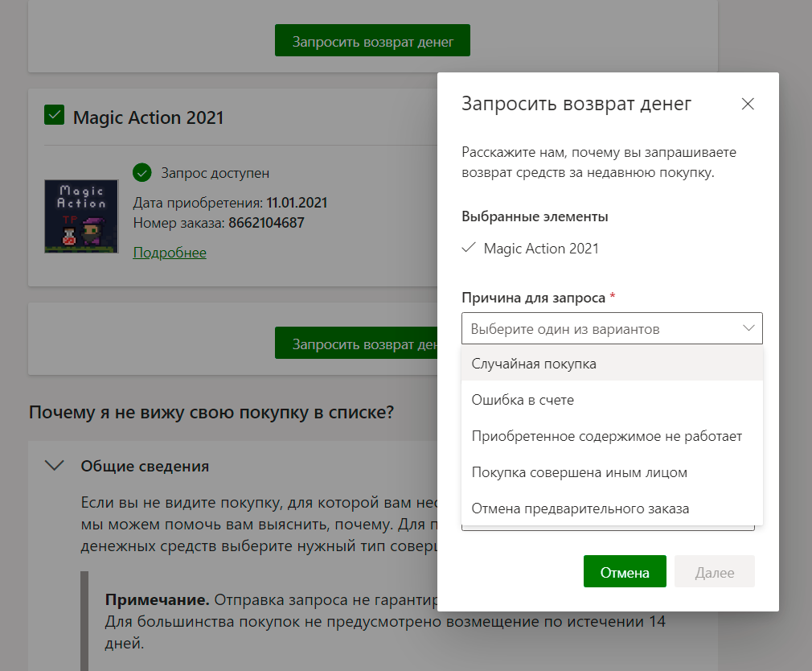Viewport: 812px width, 671px height.
Task: Collapse the 'Общие сведения' chevron
Action: 55,465
